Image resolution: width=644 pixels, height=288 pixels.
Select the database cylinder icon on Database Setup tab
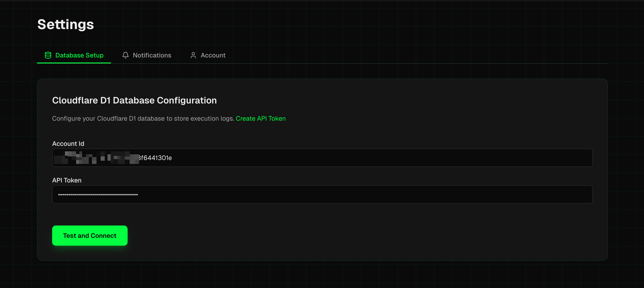(x=48, y=55)
